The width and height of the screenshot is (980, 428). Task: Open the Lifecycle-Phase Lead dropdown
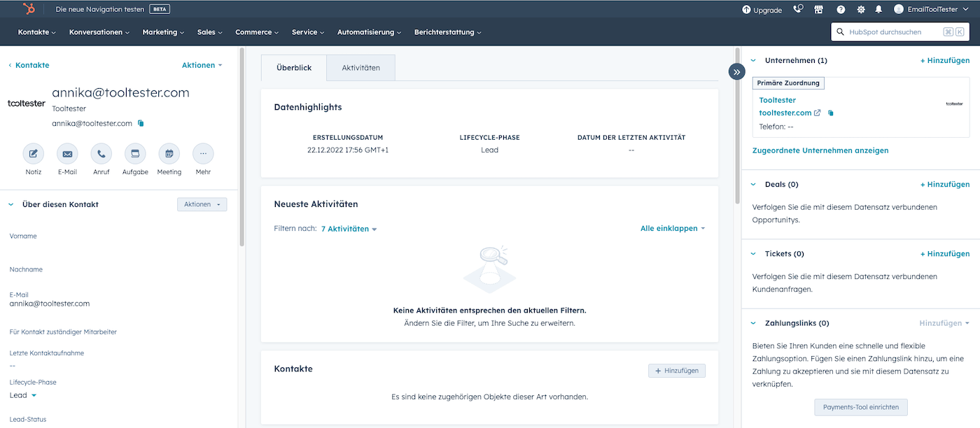point(23,395)
